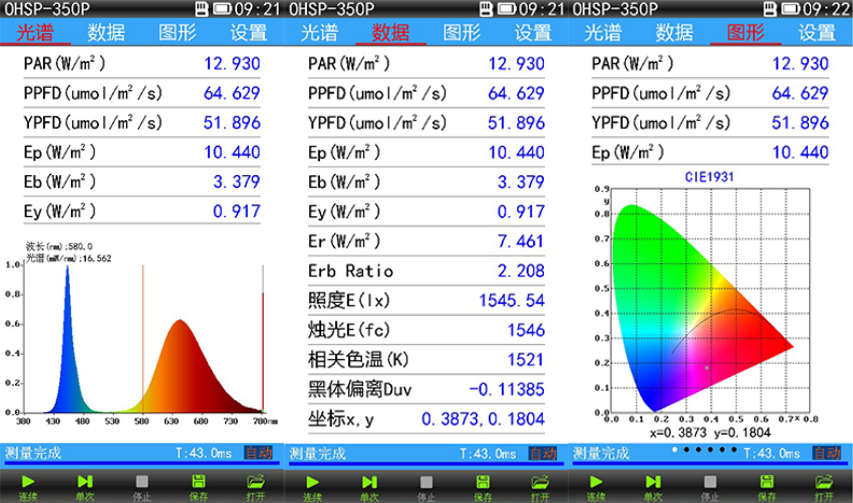Screen dimensions: 853x503
Task: Start continuous 连续 measurement in right panel
Action: point(595,483)
